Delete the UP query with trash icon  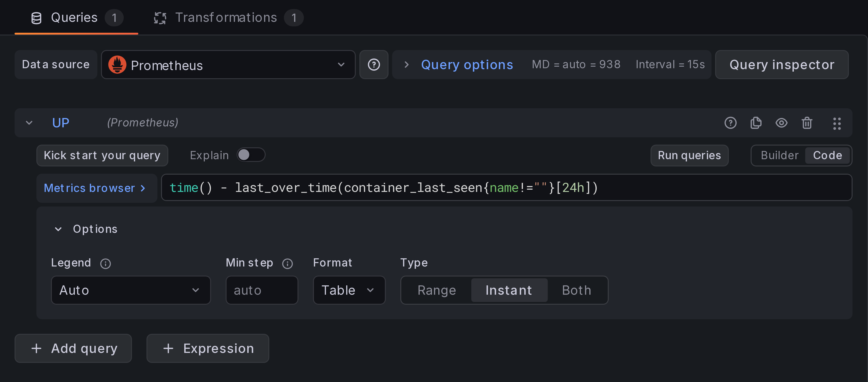click(x=807, y=123)
